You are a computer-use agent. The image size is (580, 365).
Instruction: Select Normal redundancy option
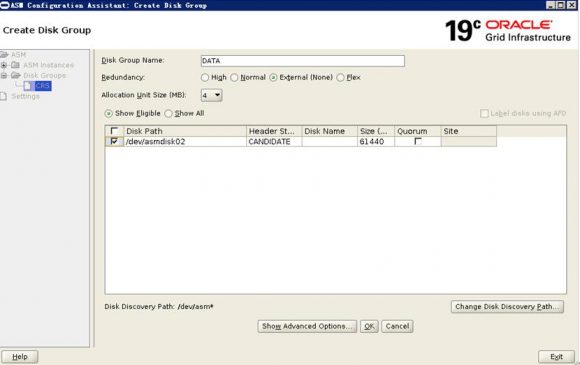coord(234,78)
